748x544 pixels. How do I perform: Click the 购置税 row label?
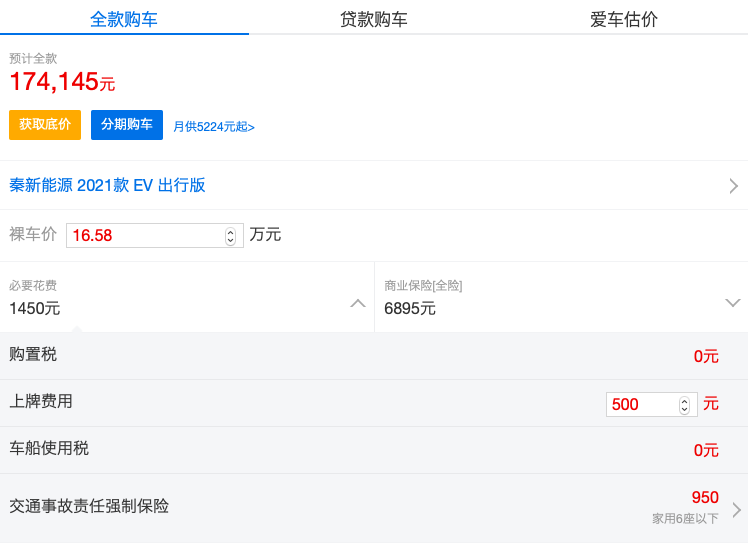click(33, 355)
